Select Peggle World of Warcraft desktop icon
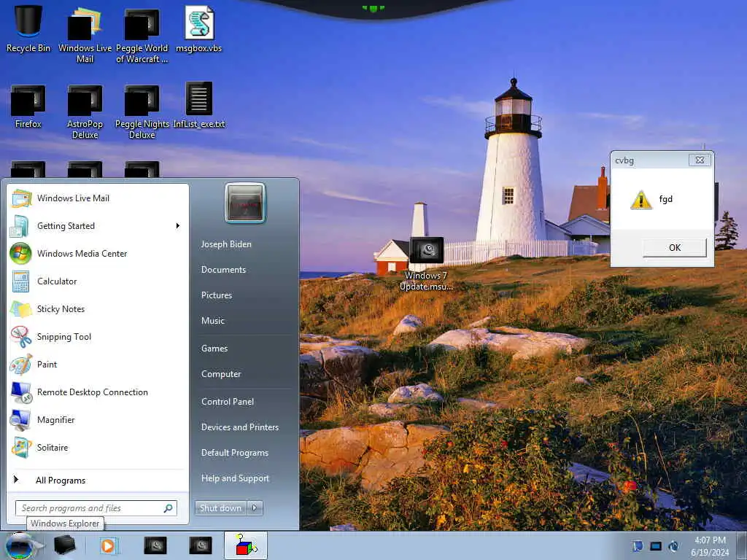Viewport: 747px width, 560px height. click(x=142, y=34)
